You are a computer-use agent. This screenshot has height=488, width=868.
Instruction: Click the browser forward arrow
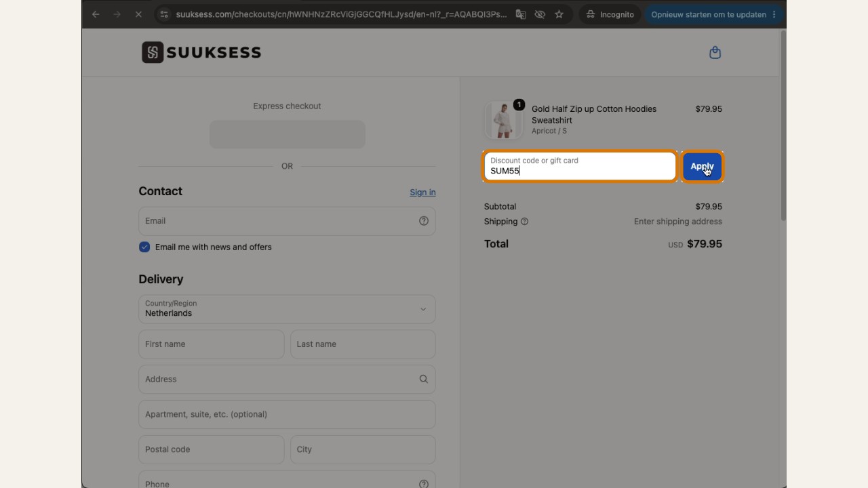(117, 14)
